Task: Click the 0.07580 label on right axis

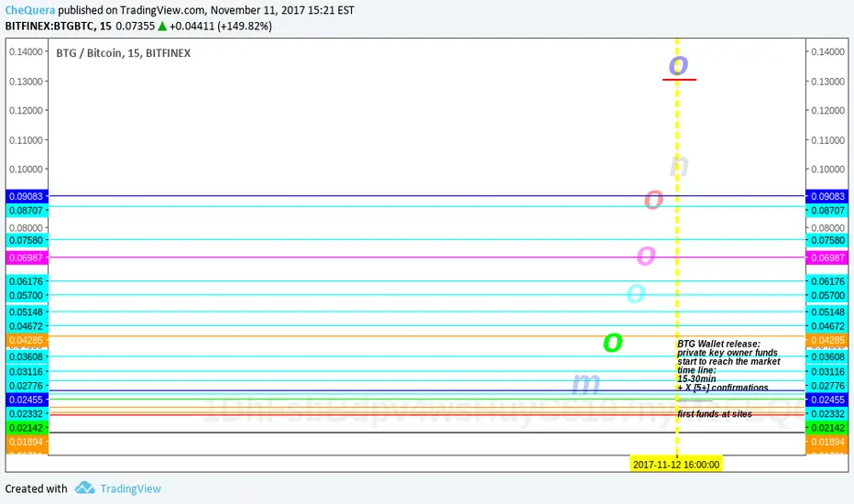Action: (827, 240)
